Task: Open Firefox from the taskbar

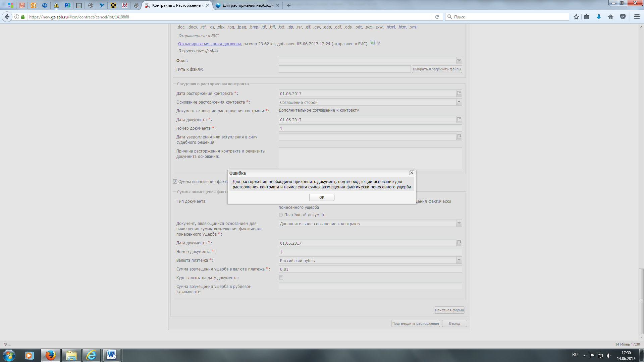Action: point(51,355)
